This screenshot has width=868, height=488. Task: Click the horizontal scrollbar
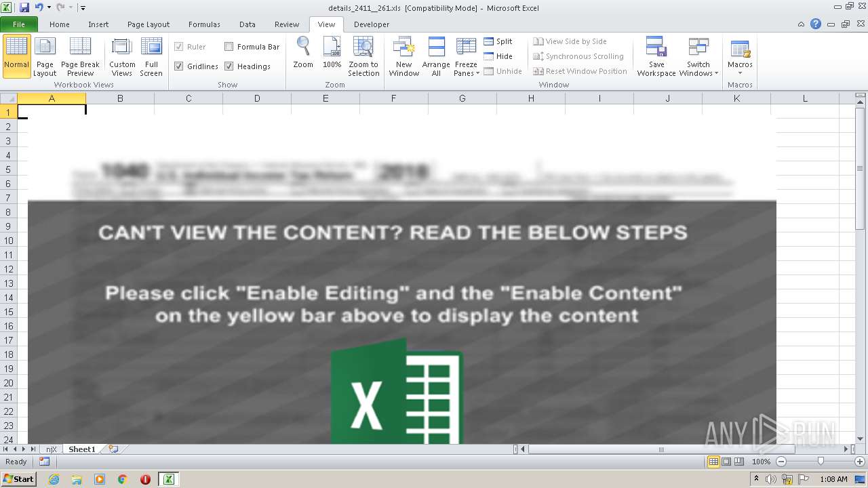[x=661, y=449]
